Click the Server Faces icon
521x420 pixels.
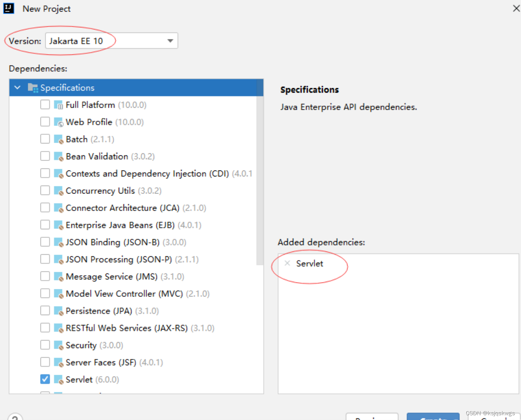tap(58, 362)
